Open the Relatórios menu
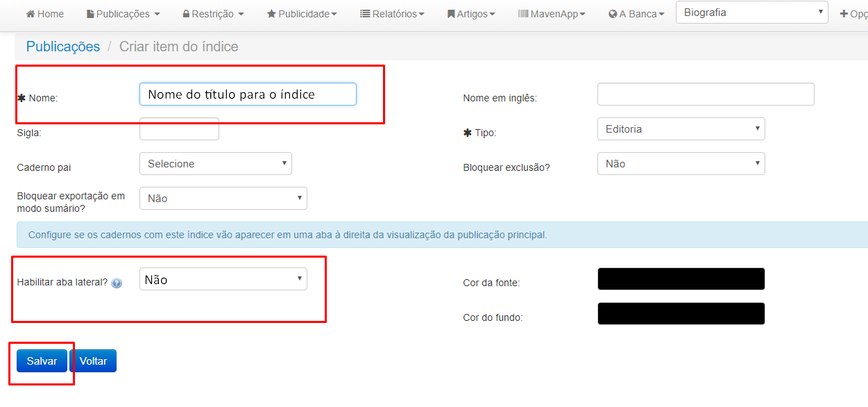 pos(392,14)
